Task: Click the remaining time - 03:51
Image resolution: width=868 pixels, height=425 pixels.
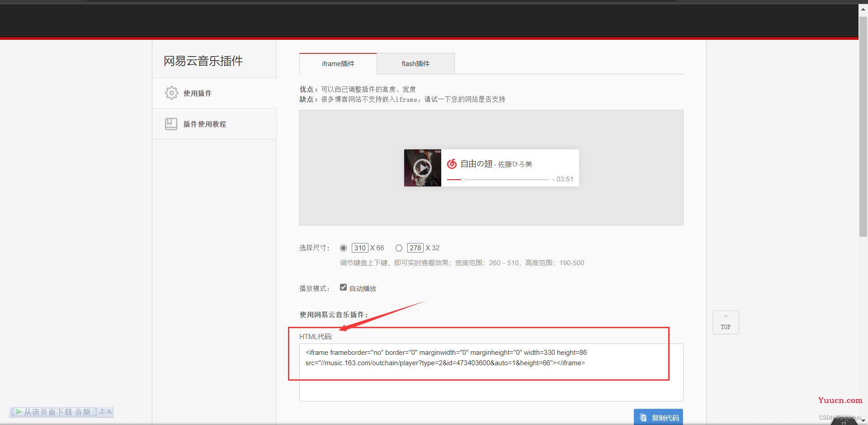Action: 562,179
